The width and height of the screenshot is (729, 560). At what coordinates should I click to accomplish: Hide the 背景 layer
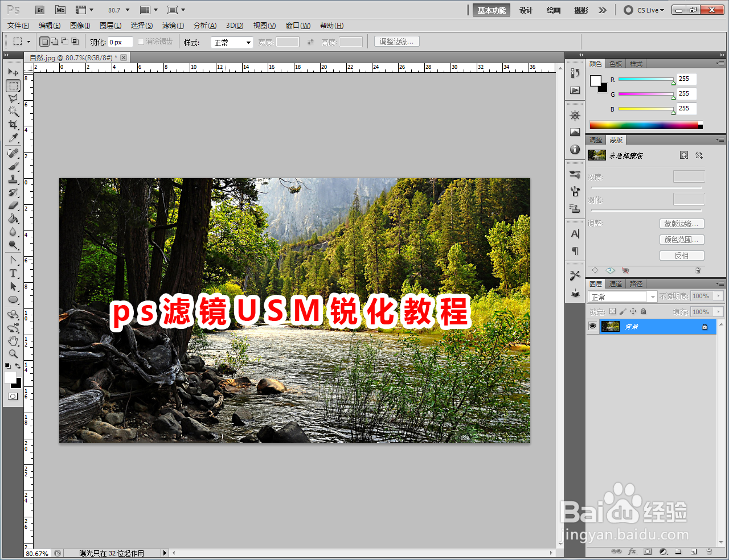593,327
